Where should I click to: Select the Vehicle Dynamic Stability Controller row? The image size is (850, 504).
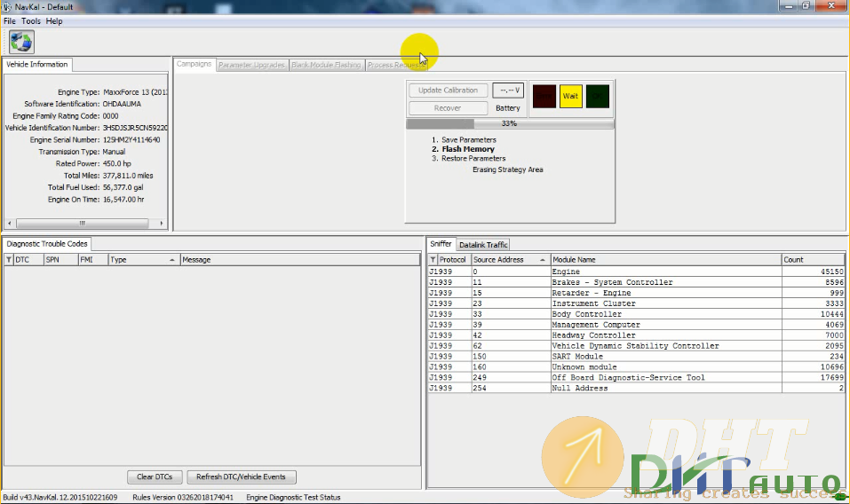click(x=637, y=346)
